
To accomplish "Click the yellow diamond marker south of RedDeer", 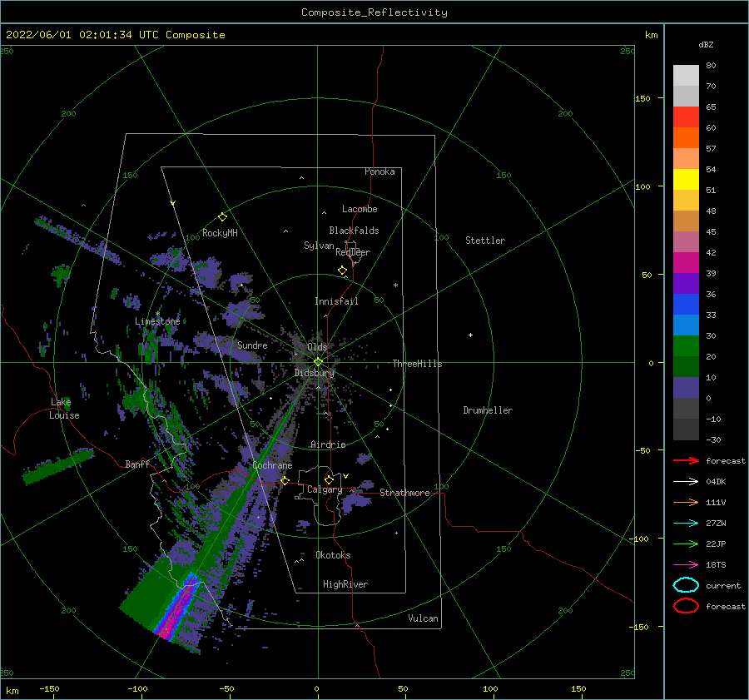I will (342, 271).
